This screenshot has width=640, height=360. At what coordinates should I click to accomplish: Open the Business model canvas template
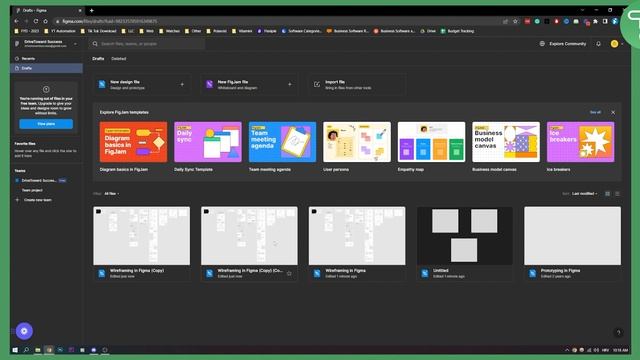pos(506,142)
